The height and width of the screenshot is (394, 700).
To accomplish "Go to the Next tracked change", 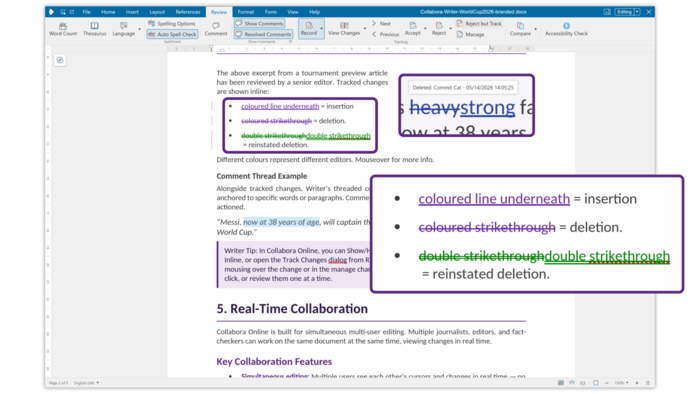I will [382, 24].
